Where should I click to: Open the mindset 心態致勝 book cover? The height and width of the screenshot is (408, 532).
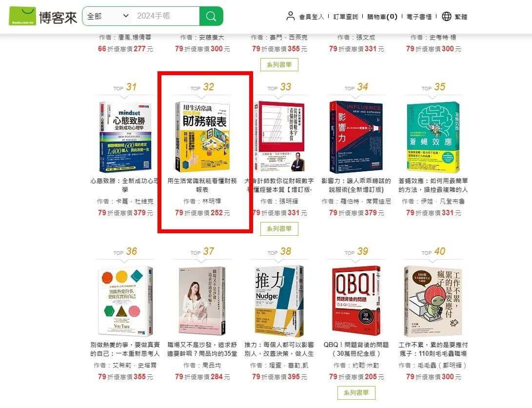click(x=125, y=137)
